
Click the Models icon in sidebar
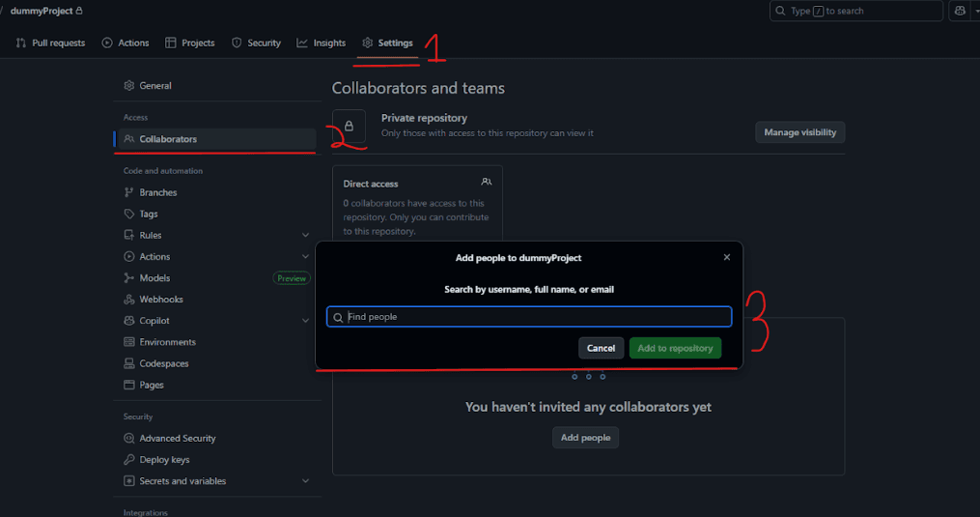point(128,278)
